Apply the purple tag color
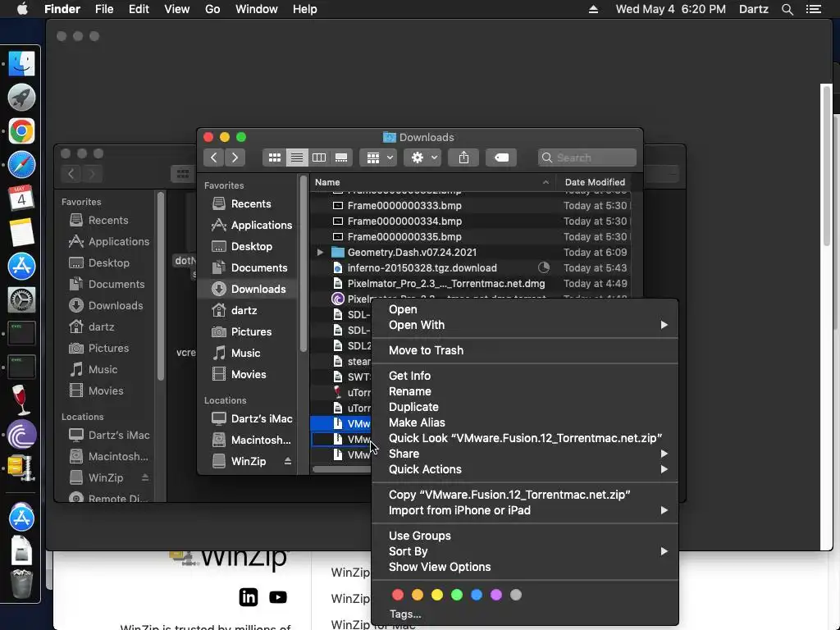Image resolution: width=840 pixels, height=630 pixels. (x=496, y=595)
